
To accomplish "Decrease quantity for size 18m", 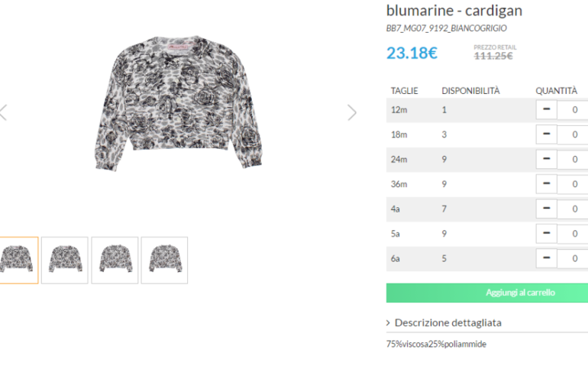I will pos(546,134).
